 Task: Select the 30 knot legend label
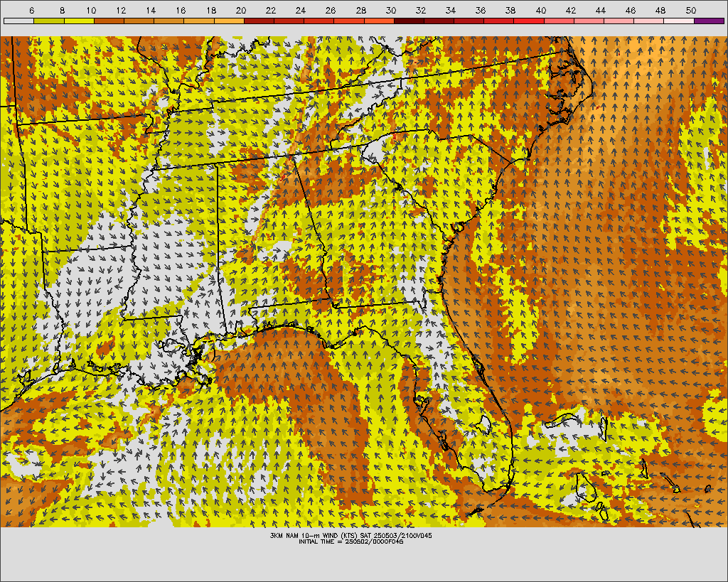391,11
